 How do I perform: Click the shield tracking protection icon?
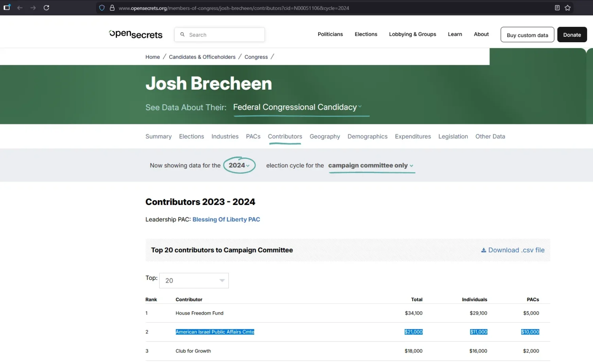coord(102,8)
